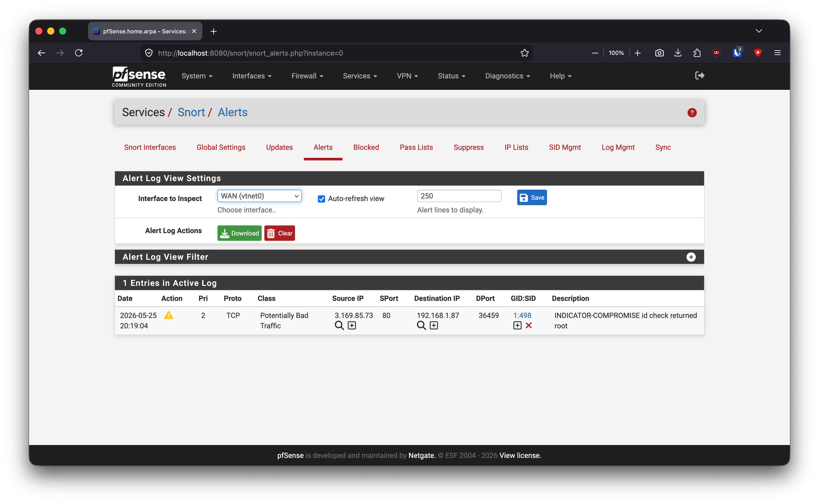819x504 pixels.
Task: Open the VPN menu
Action: pyautogui.click(x=407, y=76)
